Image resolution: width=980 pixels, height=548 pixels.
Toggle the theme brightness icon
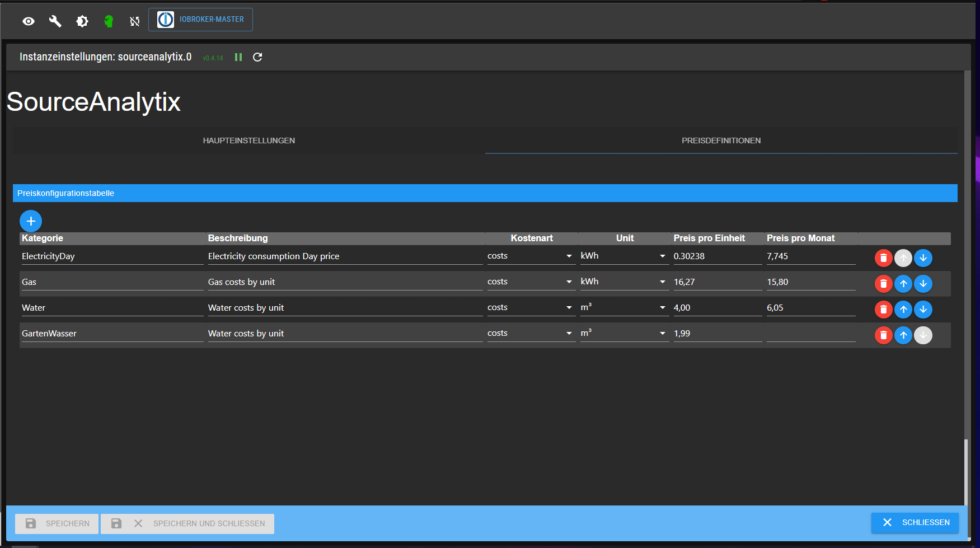click(x=82, y=21)
